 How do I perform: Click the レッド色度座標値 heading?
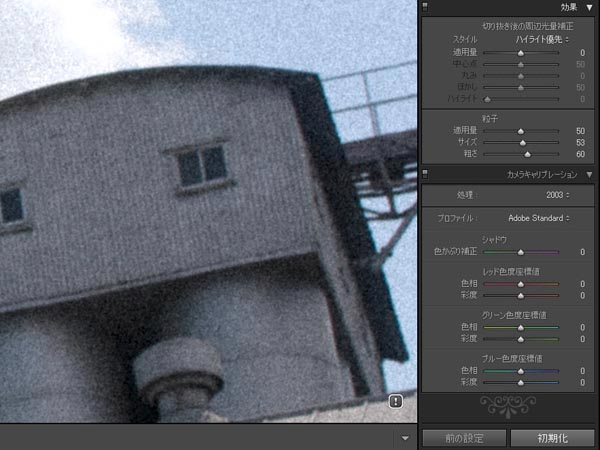pos(511,272)
